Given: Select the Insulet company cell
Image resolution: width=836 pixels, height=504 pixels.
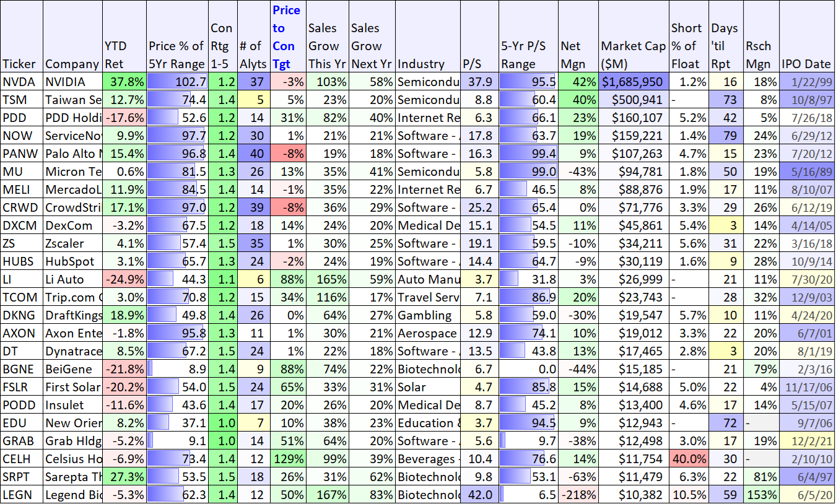Looking at the screenshot, I should [72, 405].
